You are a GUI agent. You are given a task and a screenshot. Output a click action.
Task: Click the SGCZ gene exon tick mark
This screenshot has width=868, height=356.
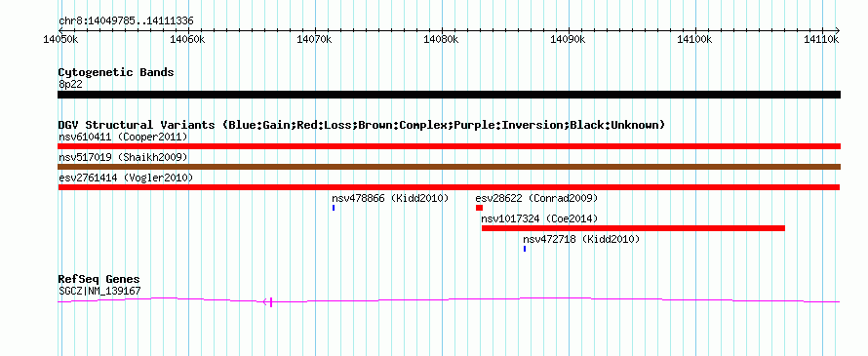tap(271, 301)
